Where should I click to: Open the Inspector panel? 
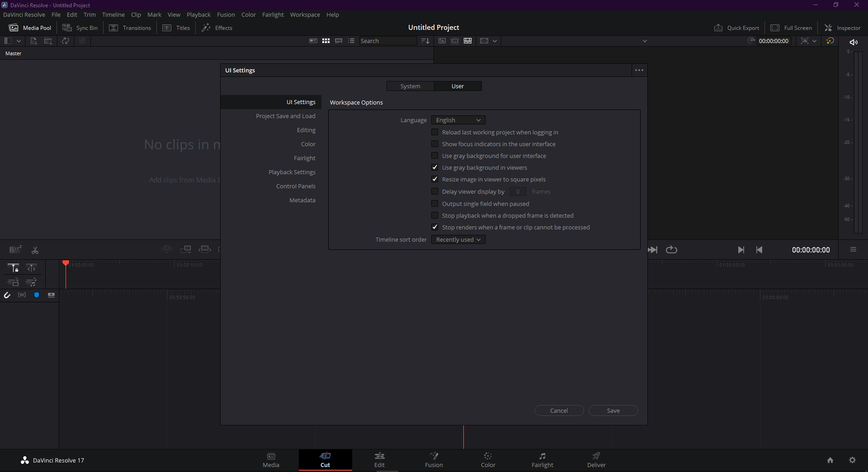843,28
